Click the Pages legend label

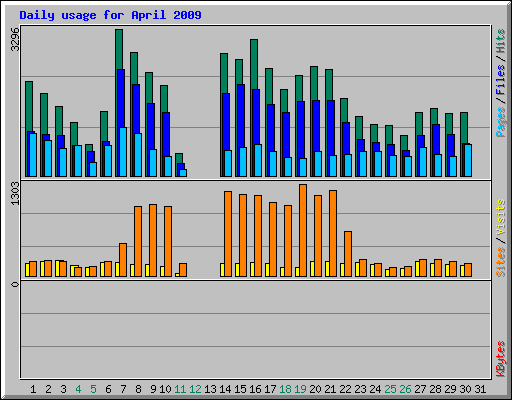tap(500, 122)
